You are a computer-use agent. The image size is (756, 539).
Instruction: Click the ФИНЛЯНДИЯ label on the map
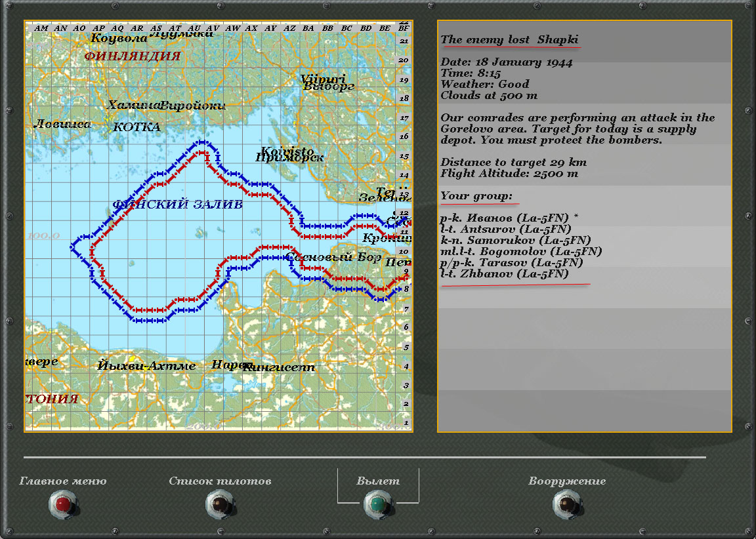tap(133, 56)
